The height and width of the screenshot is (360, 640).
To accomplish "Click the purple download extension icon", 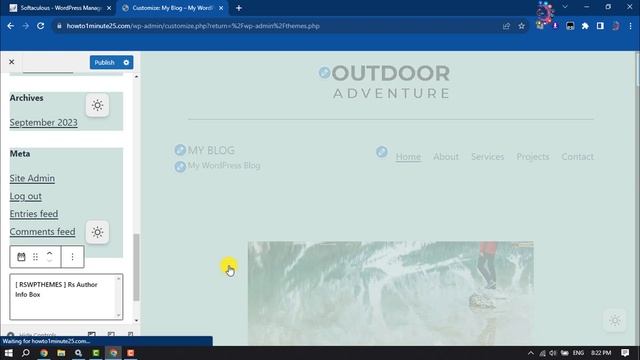I will (555, 26).
